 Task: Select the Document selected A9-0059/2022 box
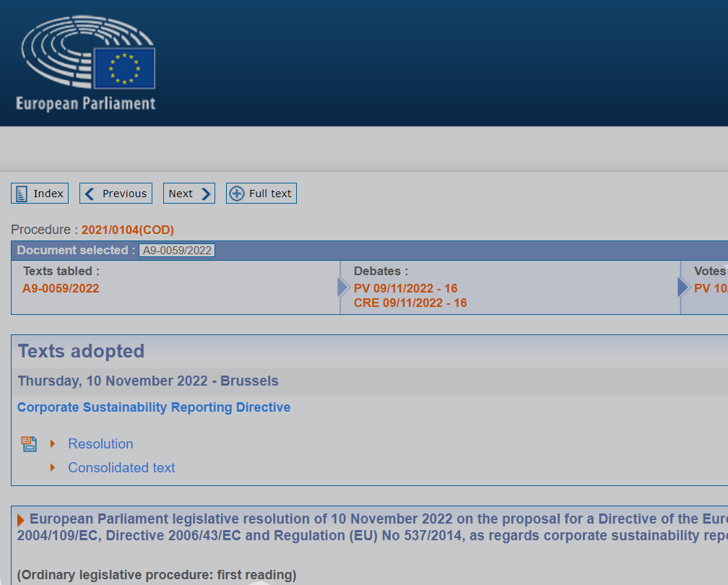point(177,251)
